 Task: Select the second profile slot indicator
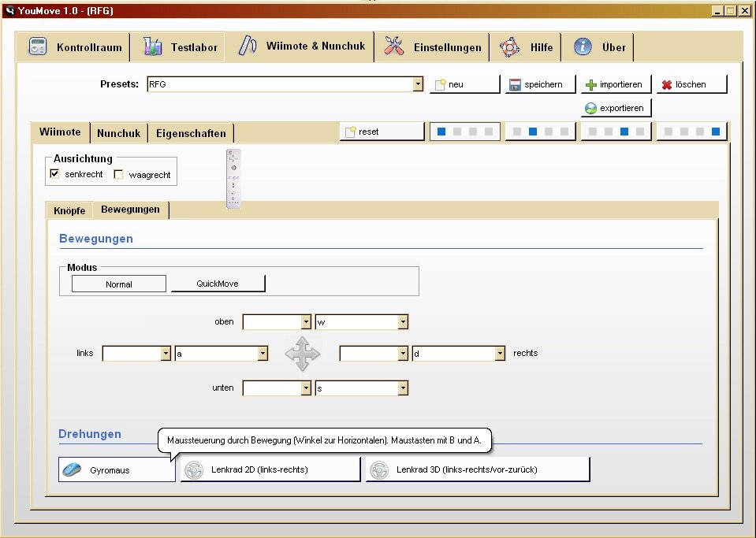click(541, 132)
